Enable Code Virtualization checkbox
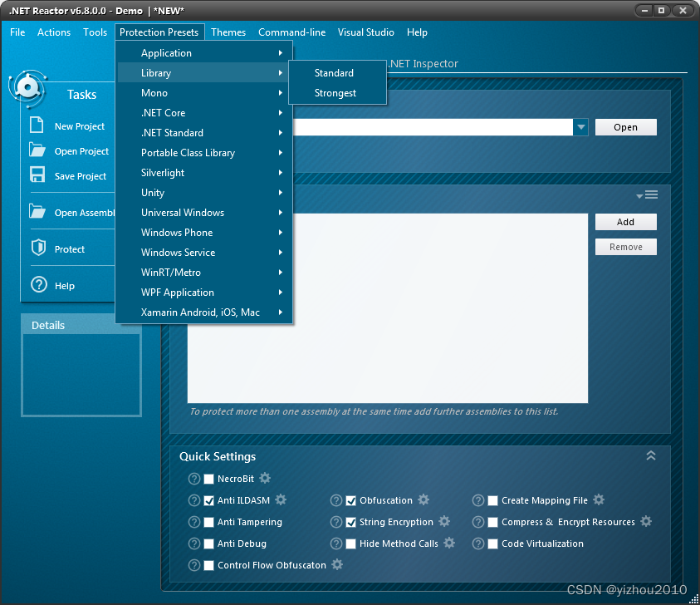Viewport: 700px width, 605px height. point(493,544)
